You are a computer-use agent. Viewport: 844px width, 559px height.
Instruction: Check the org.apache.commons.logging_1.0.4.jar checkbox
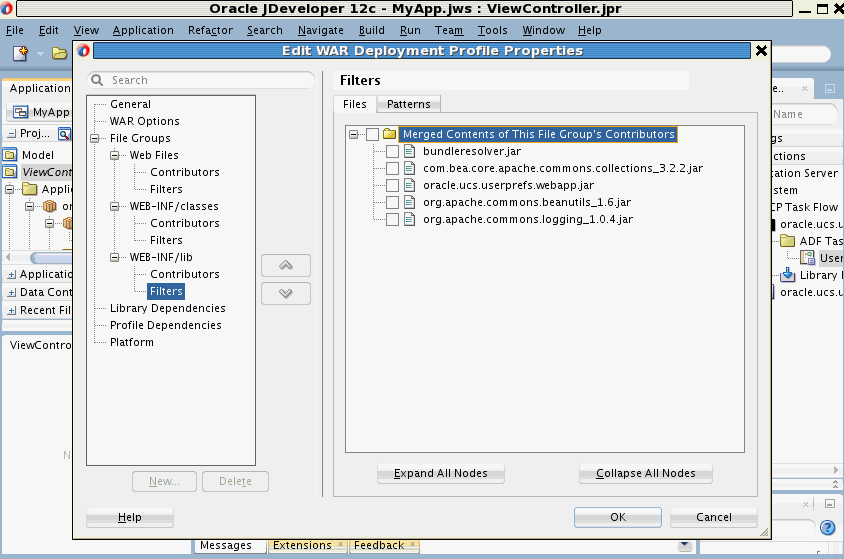pyautogui.click(x=392, y=220)
